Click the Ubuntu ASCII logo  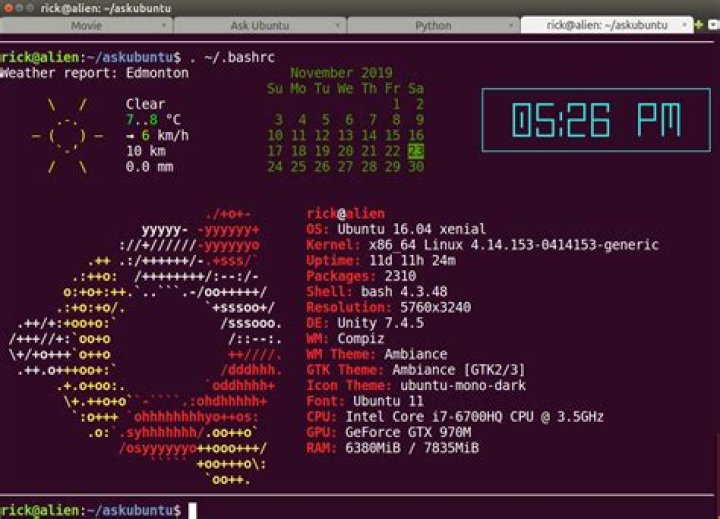146,347
